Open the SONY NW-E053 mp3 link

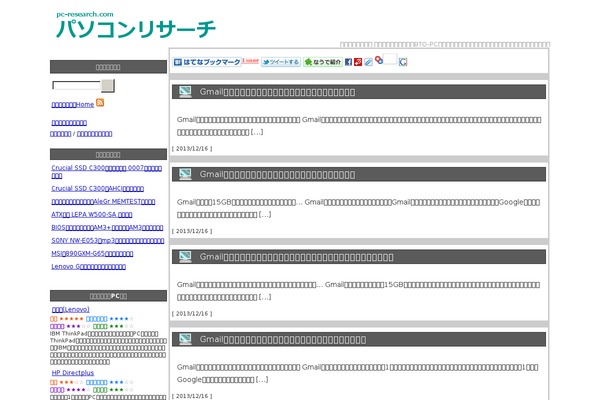coord(108,241)
